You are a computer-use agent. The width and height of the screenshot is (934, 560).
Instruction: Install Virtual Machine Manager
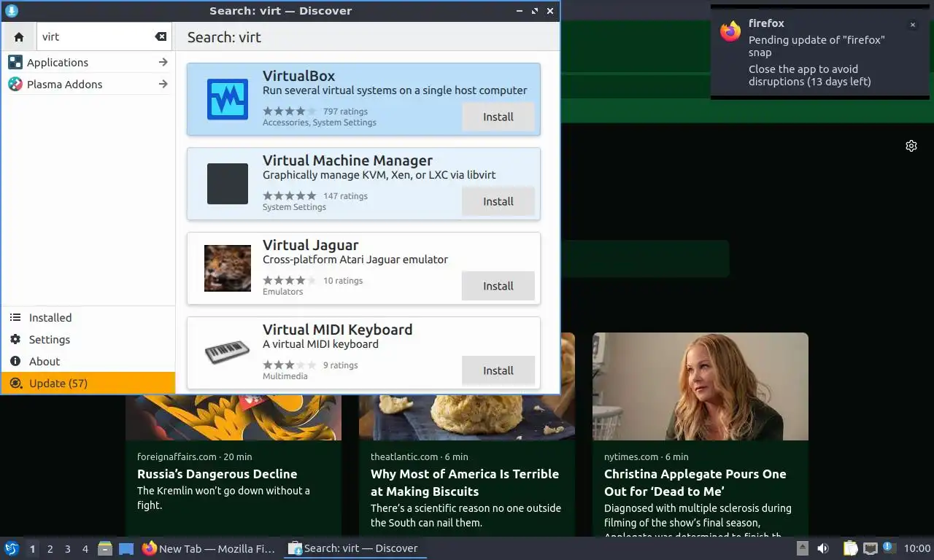498,201
